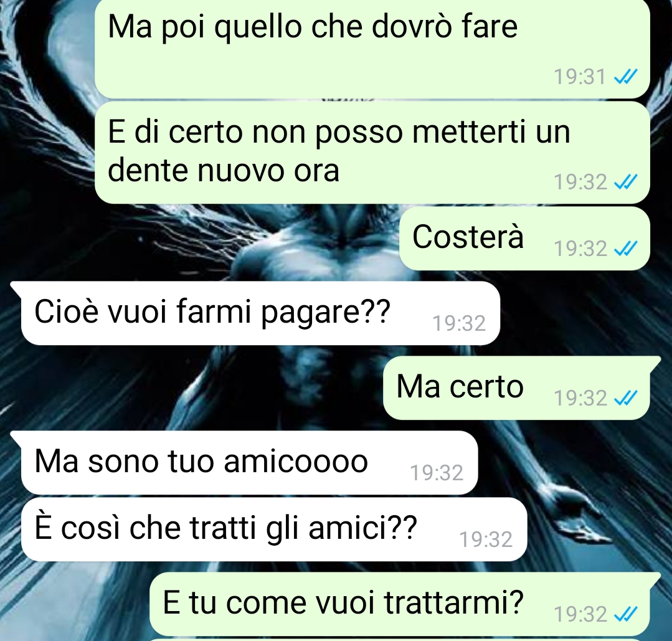Tap the 19:32 timestamp on 'Cioè vuoi farmi pagare??'
Screen dimensions: 672x641
459,323
